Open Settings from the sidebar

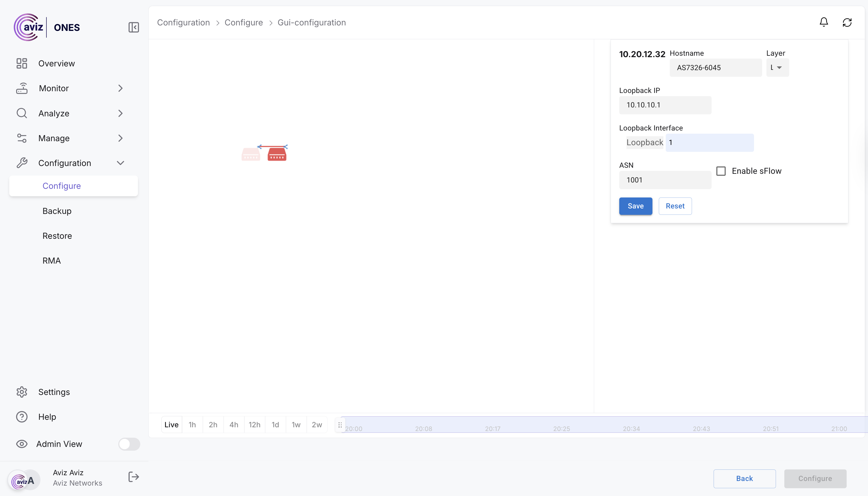[x=54, y=392]
